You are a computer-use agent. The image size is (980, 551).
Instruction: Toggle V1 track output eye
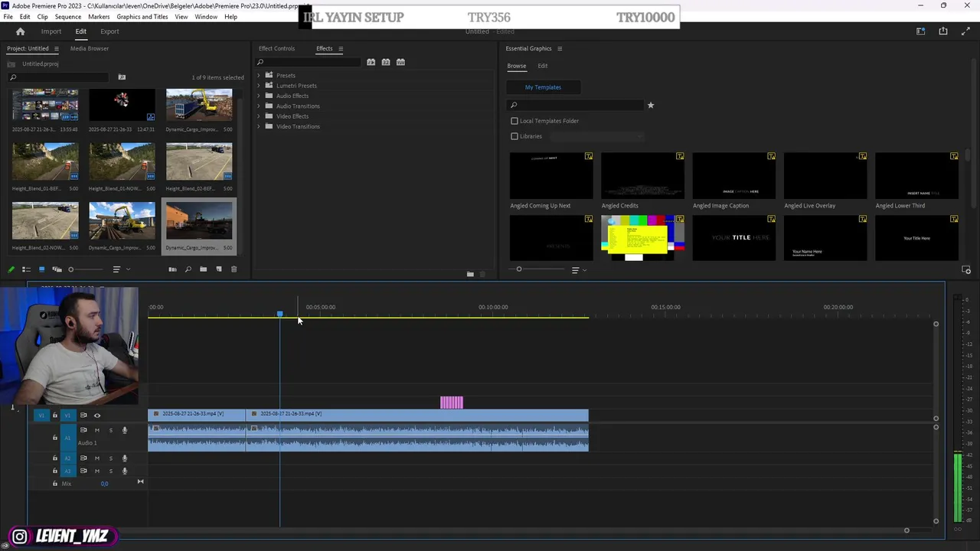click(97, 416)
